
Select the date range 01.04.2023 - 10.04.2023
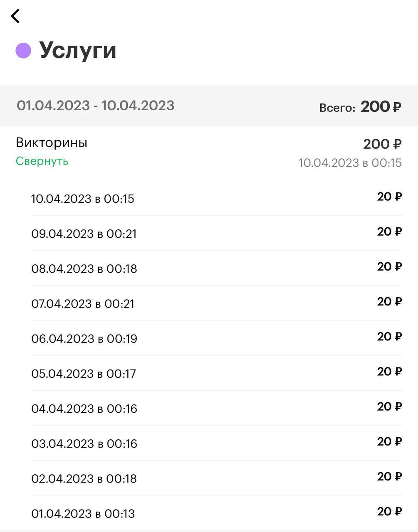95,106
